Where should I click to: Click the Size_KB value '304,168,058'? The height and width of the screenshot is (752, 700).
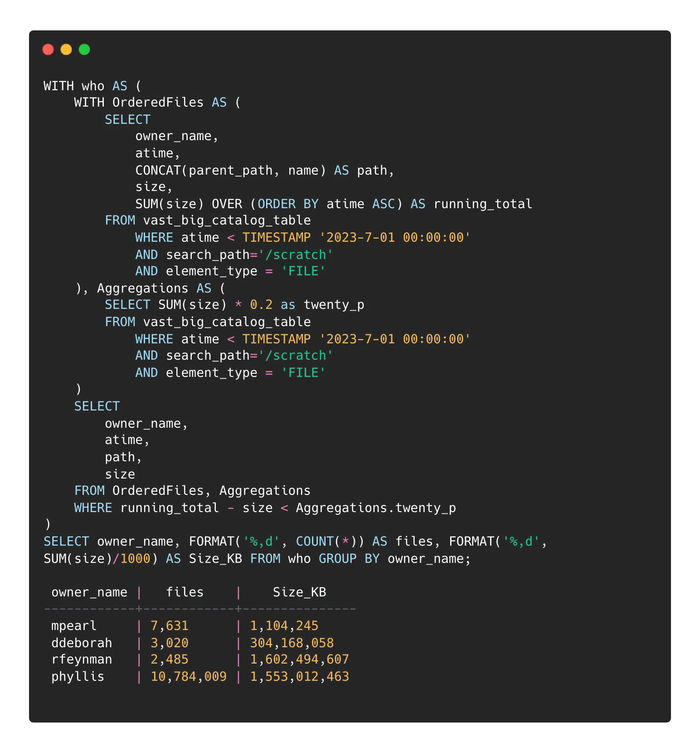pos(292,643)
